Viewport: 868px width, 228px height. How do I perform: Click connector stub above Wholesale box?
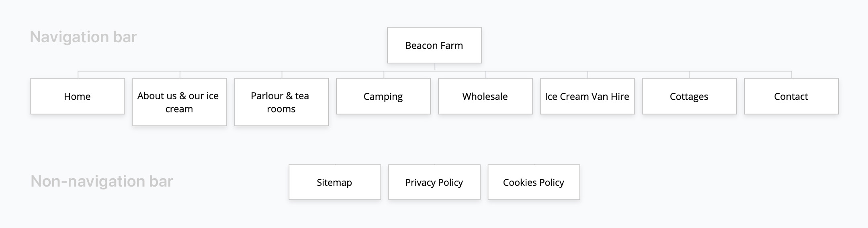click(486, 75)
